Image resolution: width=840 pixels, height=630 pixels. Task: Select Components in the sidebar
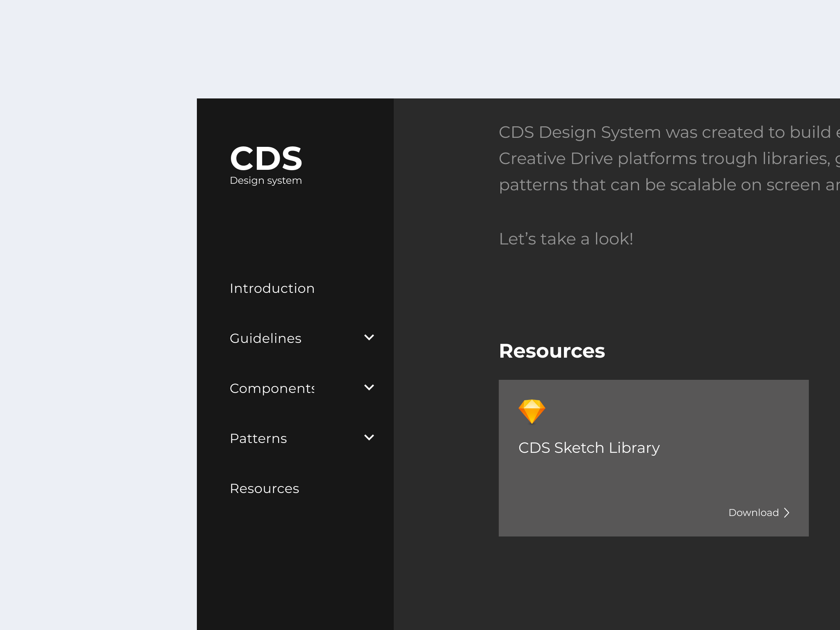pyautogui.click(x=272, y=388)
